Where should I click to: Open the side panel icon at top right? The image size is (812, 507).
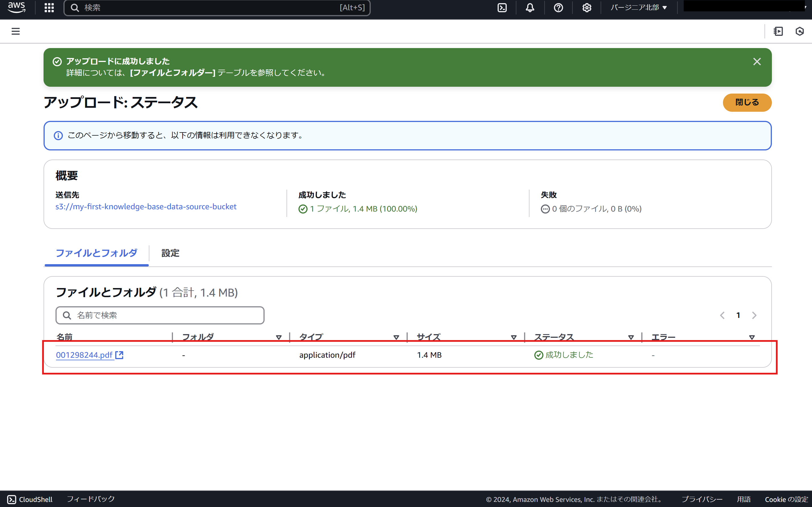click(778, 31)
